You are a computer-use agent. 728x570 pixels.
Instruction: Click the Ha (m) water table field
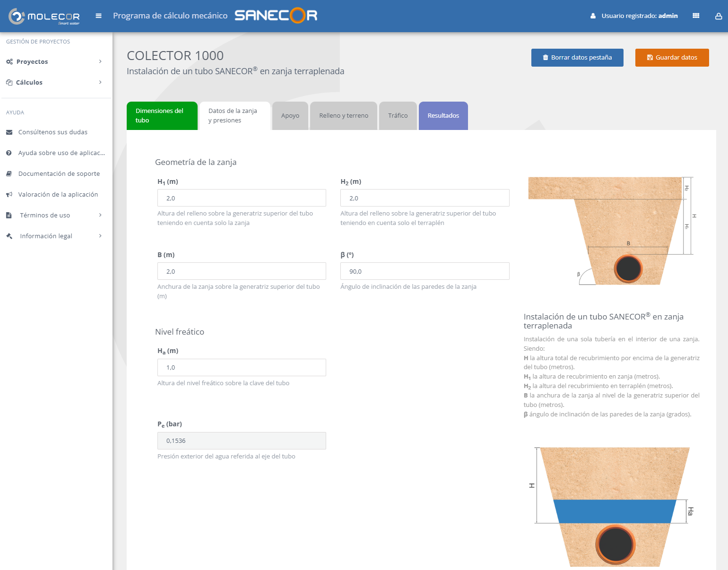pyautogui.click(x=242, y=368)
